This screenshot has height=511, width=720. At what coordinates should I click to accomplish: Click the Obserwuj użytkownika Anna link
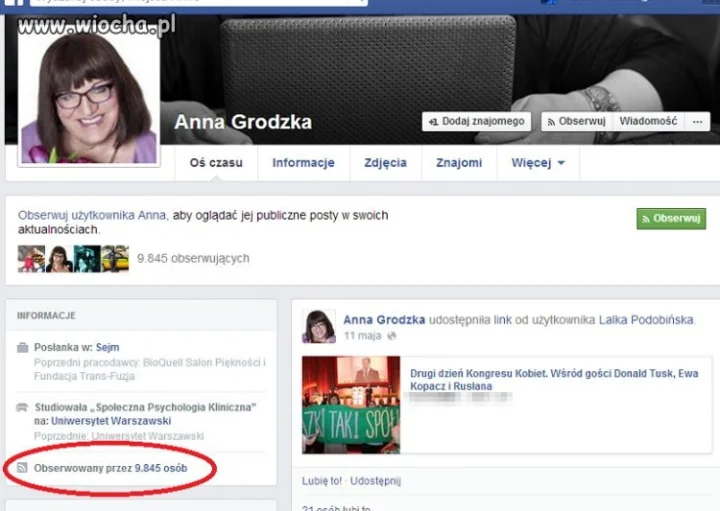point(92,215)
